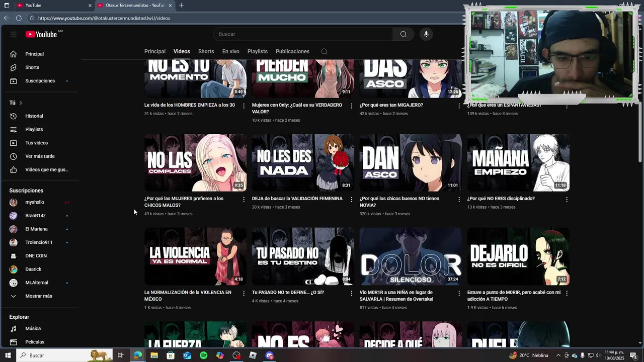Select the Videos channel tab

pyautogui.click(x=182, y=51)
